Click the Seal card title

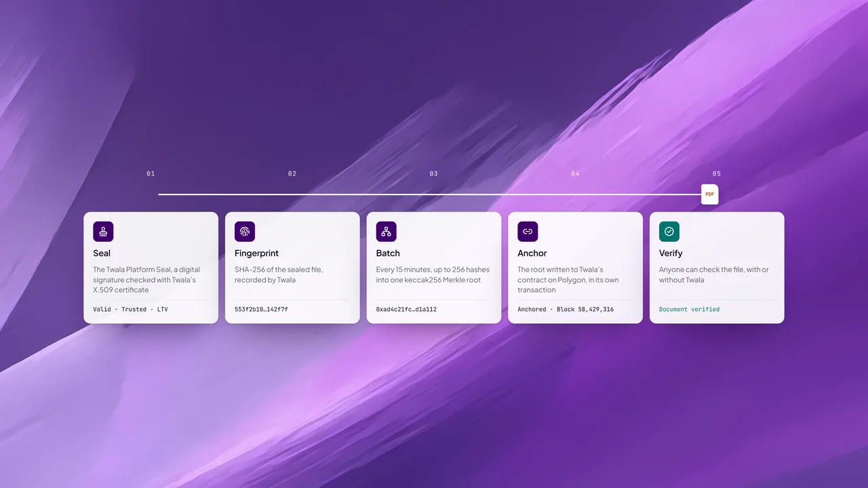click(102, 253)
